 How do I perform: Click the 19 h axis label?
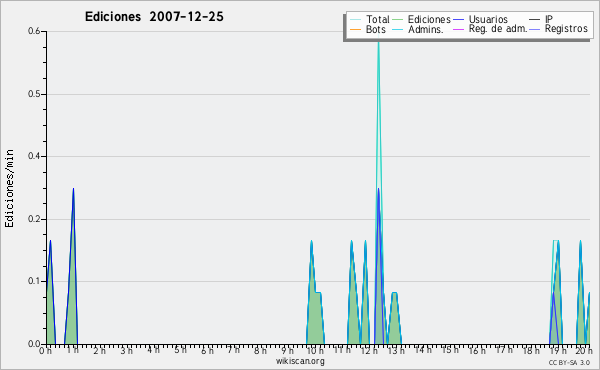(558, 350)
